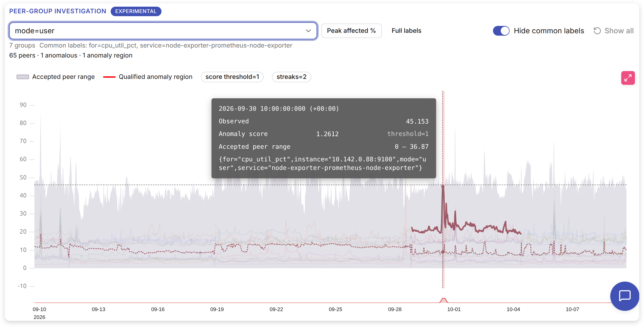
Task: Toggle Hide common labels switch
Action: click(x=501, y=31)
